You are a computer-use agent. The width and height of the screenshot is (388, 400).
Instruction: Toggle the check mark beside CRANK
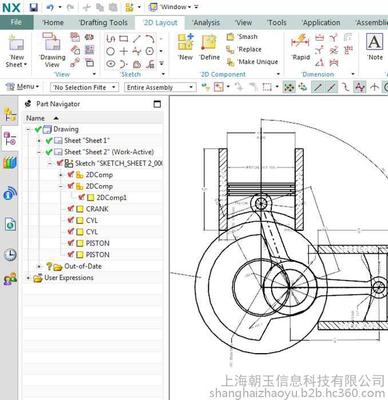[x=70, y=209]
